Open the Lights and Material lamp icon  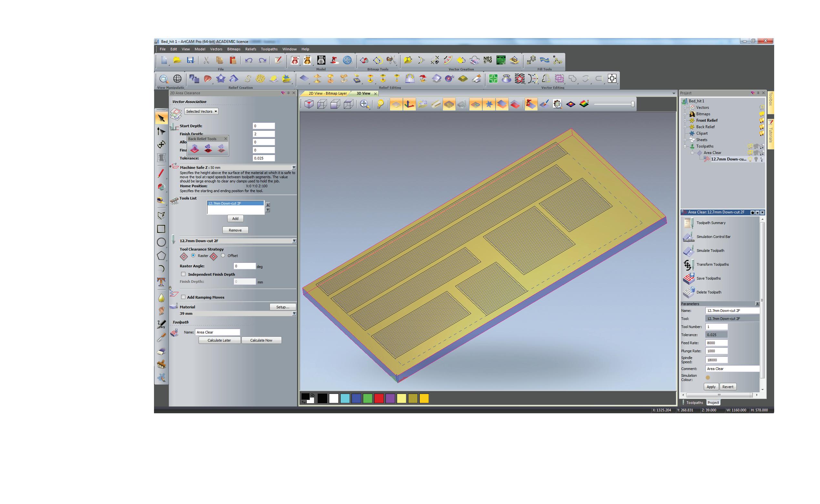pos(334,60)
